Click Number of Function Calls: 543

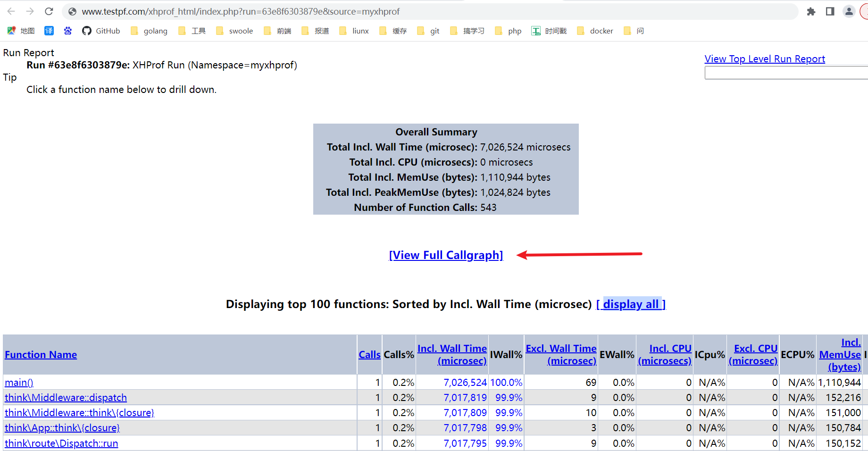point(425,208)
